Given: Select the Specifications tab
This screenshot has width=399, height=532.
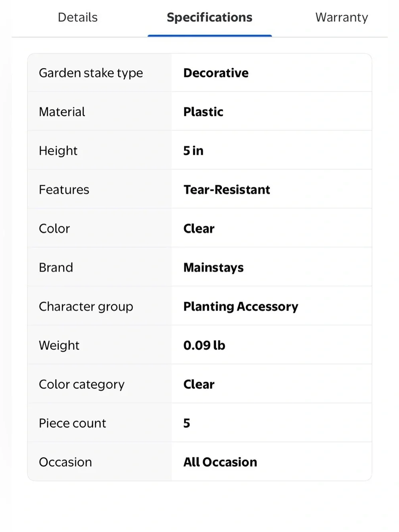Looking at the screenshot, I should 209,18.
